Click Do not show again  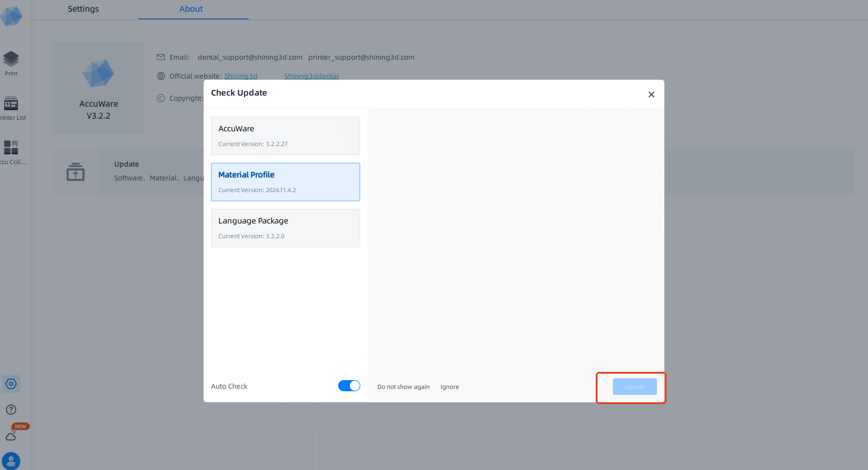tap(404, 387)
